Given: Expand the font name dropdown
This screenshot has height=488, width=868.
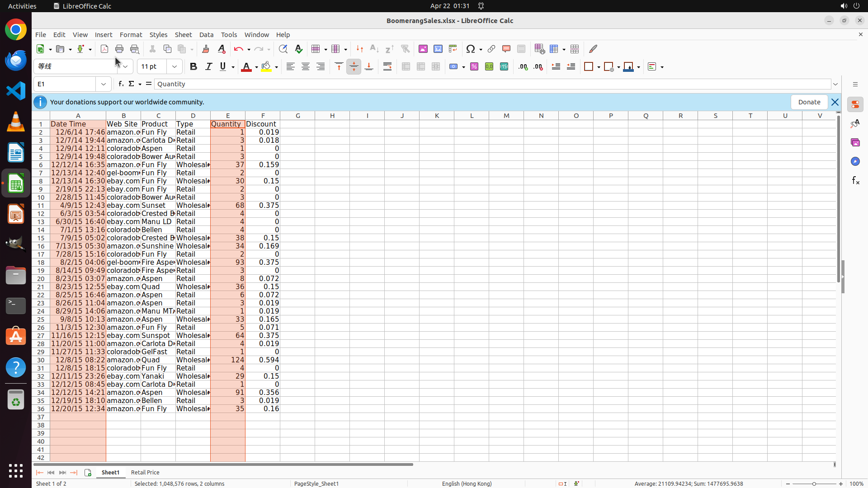Looking at the screenshot, I should 125,67.
